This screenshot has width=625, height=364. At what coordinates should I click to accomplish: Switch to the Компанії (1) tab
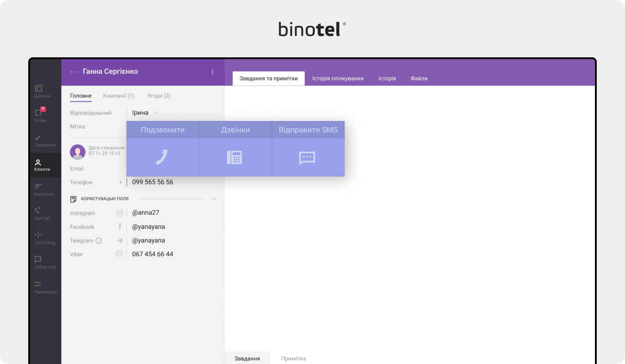coord(118,96)
